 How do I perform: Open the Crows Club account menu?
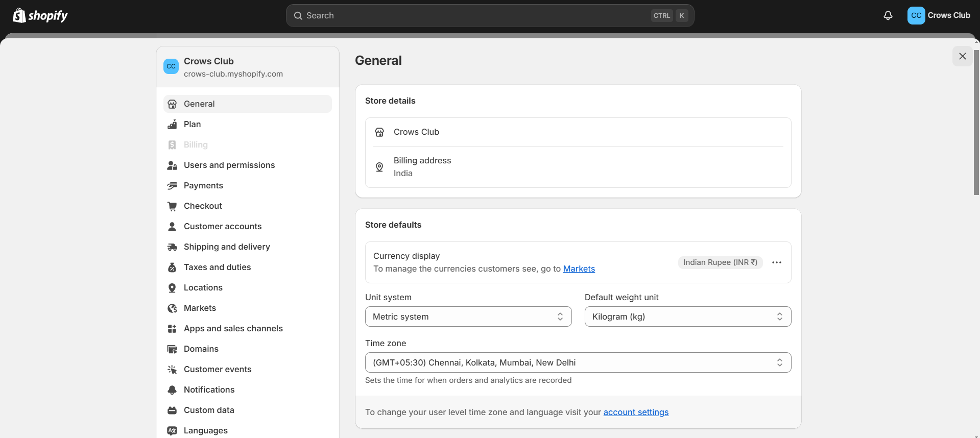tap(939, 15)
